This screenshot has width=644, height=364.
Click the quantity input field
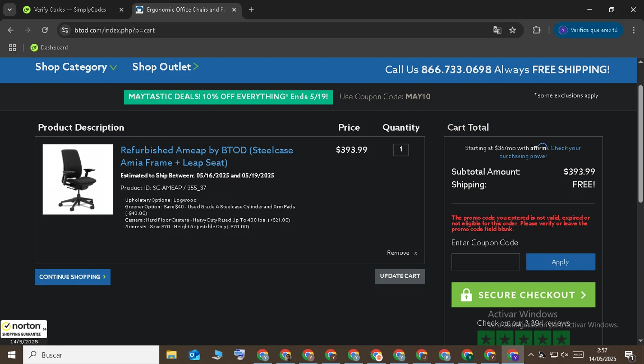tap(401, 150)
